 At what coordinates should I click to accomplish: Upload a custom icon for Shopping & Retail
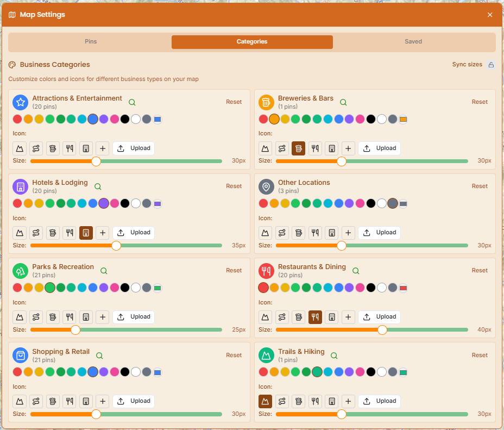133,401
